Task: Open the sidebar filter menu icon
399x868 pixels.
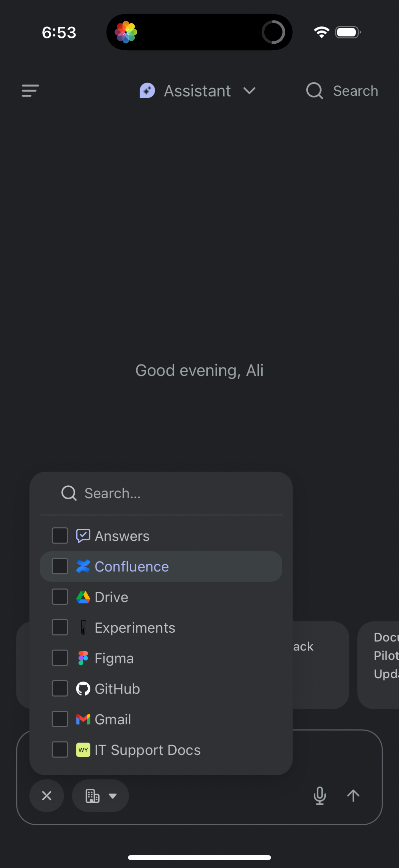Action: 30,91
